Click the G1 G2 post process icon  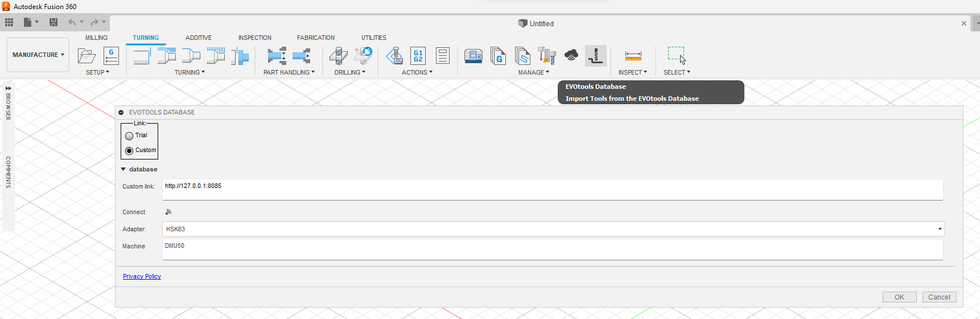(418, 56)
